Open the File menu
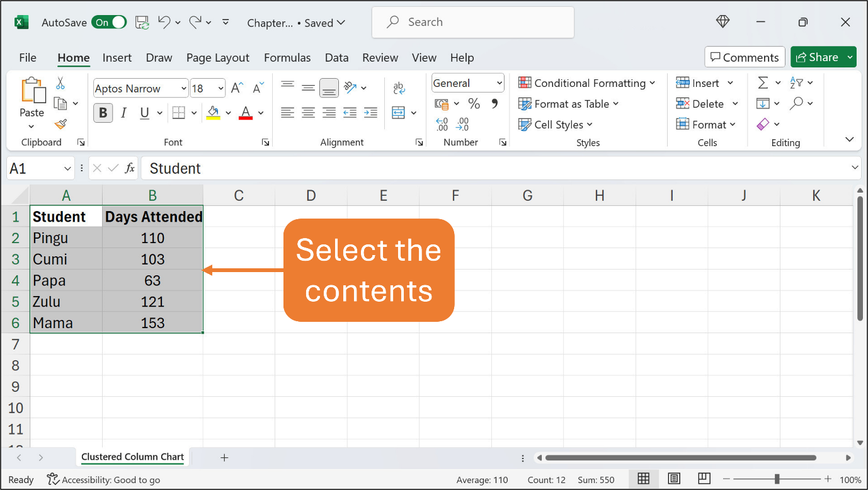Screen dimensions: 868x490 (x=28, y=57)
